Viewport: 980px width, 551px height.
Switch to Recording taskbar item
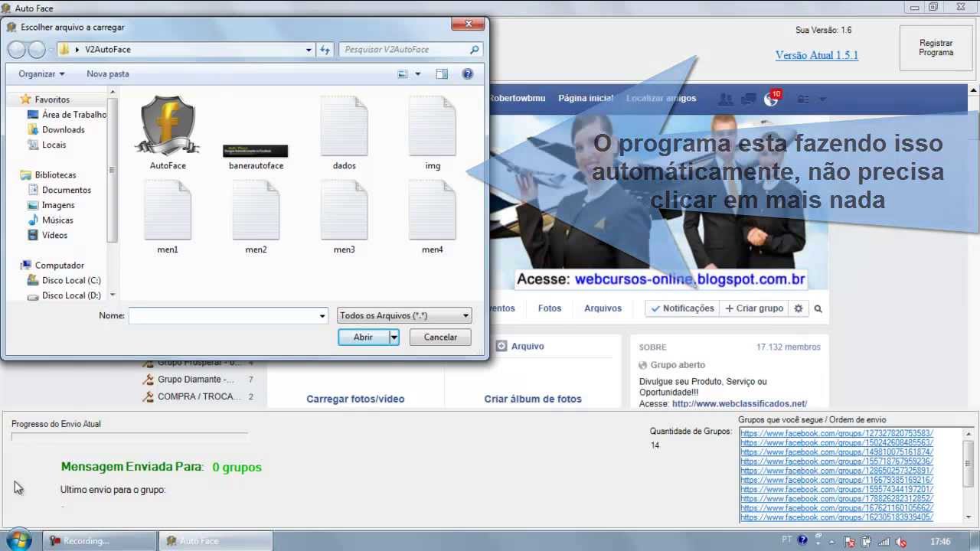99,541
